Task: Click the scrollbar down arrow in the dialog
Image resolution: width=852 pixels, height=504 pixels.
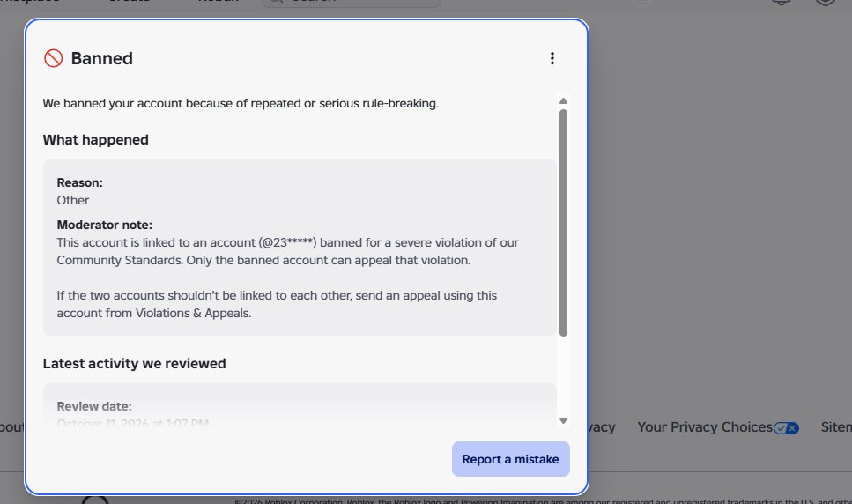Action: pyautogui.click(x=563, y=421)
